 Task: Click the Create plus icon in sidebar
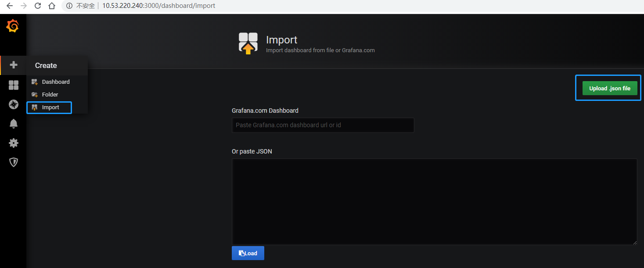pyautogui.click(x=14, y=65)
